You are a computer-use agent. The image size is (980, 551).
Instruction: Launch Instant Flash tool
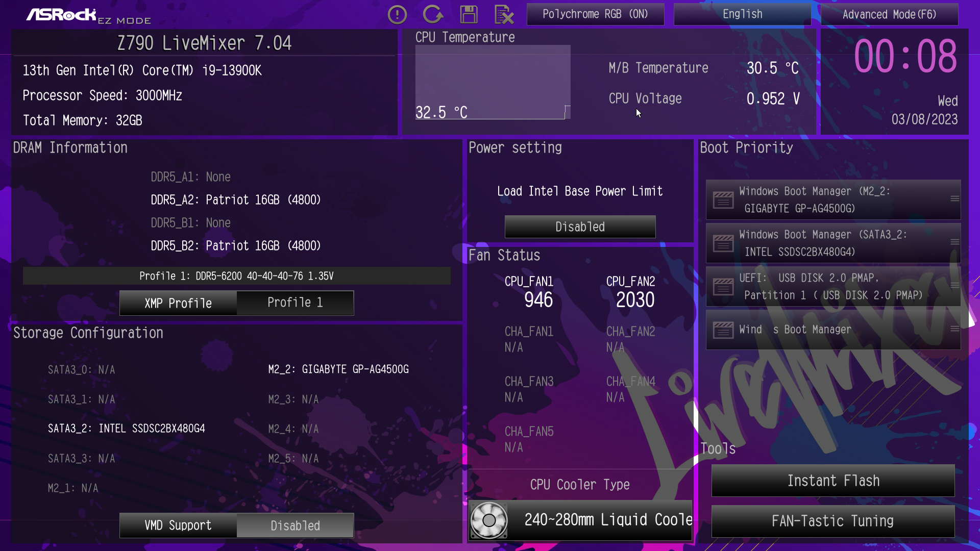click(833, 481)
